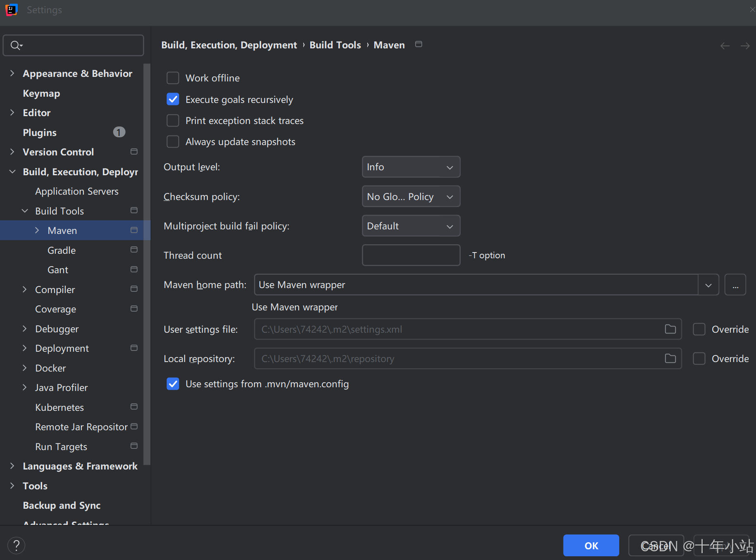The image size is (756, 560).
Task: Go forward using the right arrow
Action: (x=745, y=46)
